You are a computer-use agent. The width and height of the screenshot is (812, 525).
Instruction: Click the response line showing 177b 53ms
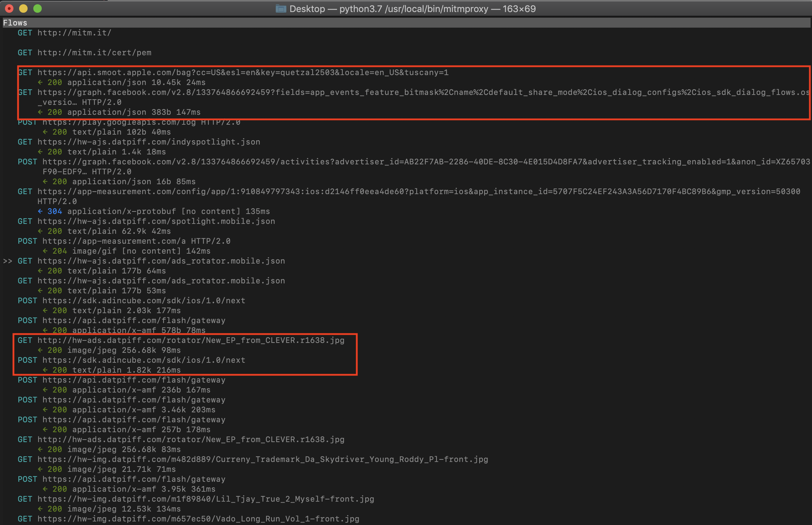point(102,291)
